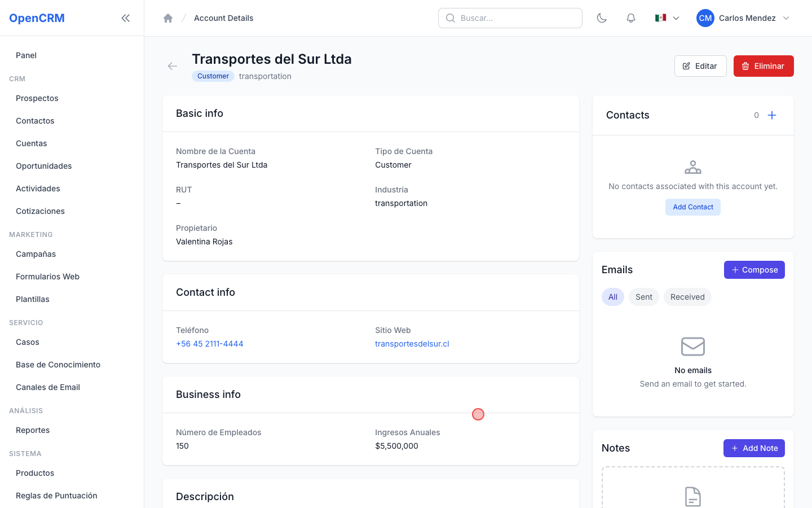Screen dimensions: 812x508
Task: Navigate to Cuentas
Action: pyautogui.click(x=72, y=143)
